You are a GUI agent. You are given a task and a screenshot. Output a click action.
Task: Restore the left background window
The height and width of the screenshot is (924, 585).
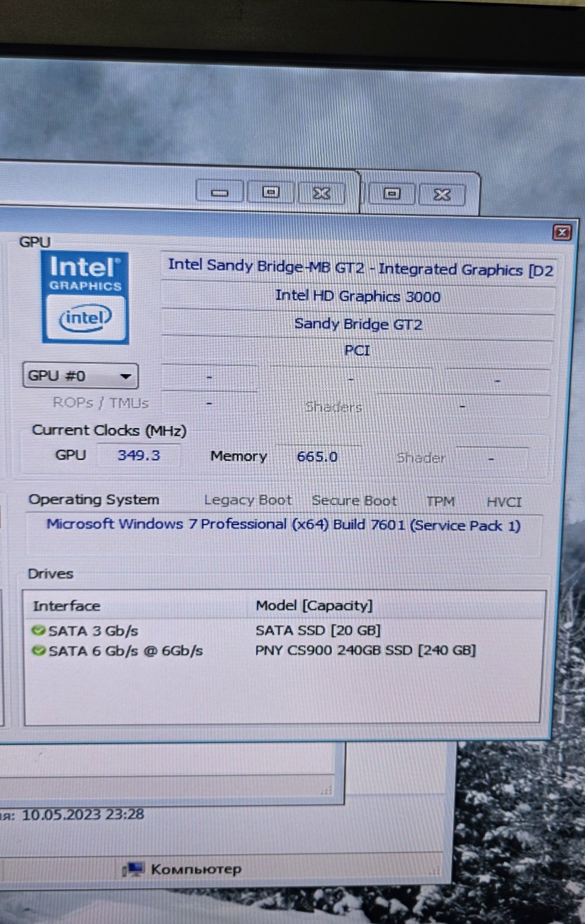coord(271,192)
